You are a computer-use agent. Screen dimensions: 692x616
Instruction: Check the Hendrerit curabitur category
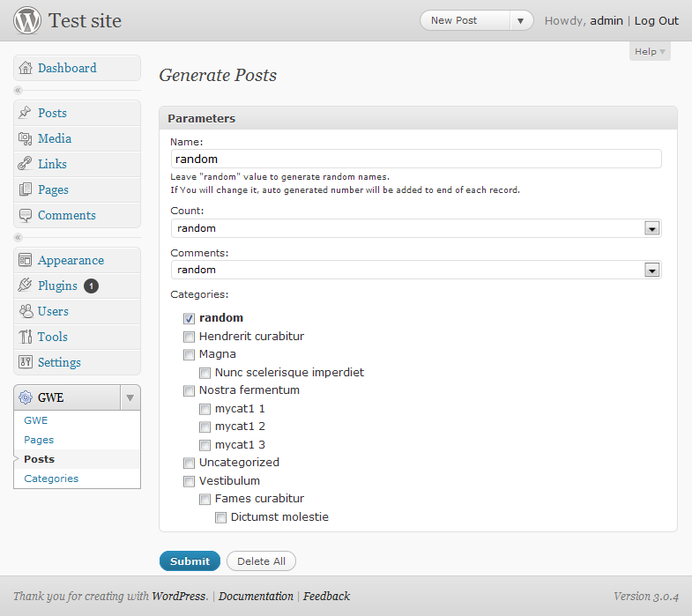tap(189, 337)
